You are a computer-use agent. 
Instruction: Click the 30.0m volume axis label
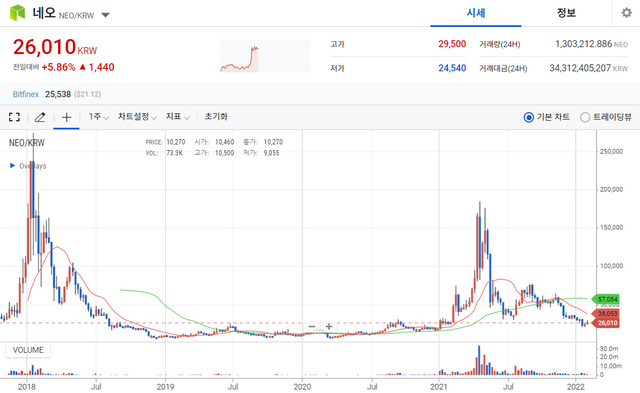point(609,349)
